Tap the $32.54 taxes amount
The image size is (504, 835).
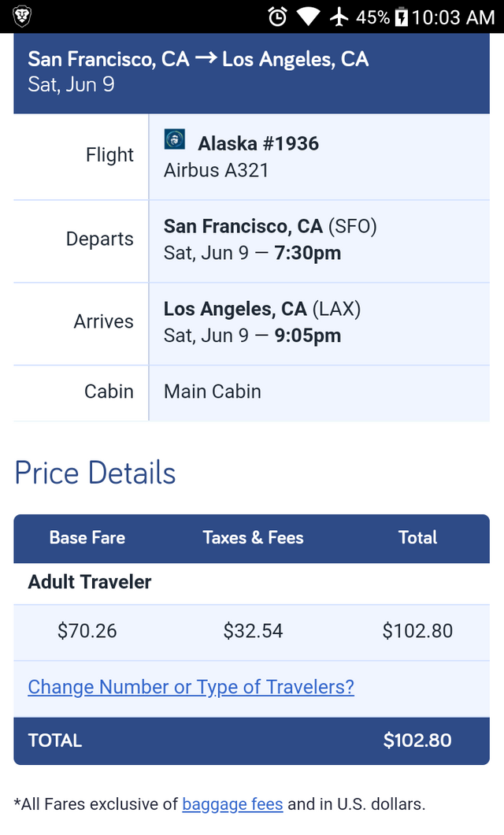point(253,631)
